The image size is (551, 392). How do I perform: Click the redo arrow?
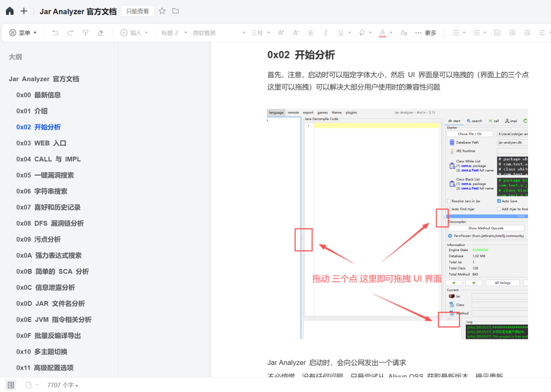pos(70,33)
